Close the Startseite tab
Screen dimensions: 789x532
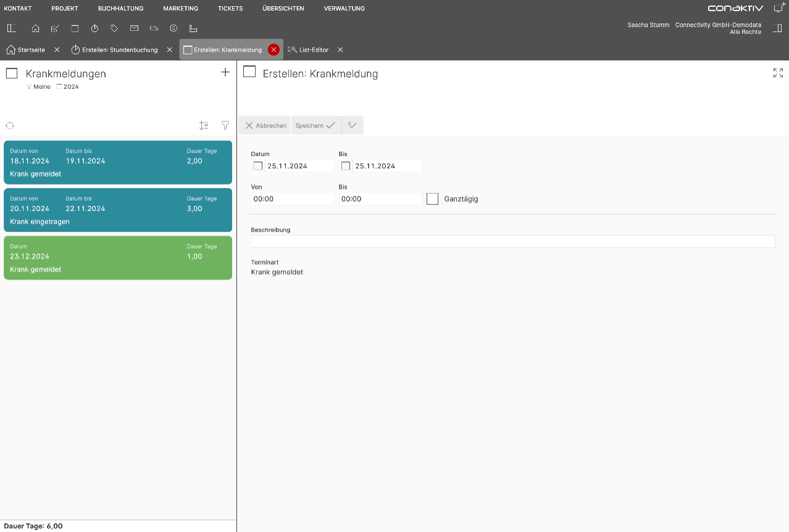click(x=57, y=49)
